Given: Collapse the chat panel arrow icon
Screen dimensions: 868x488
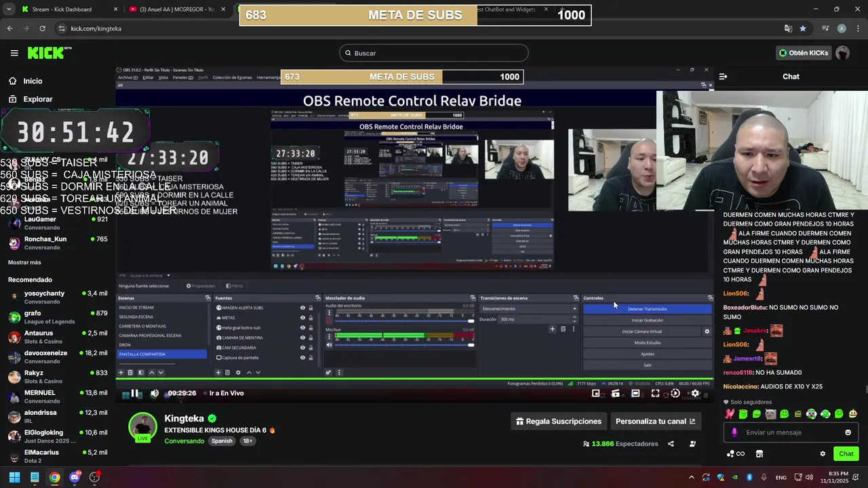Looking at the screenshot, I should point(723,77).
